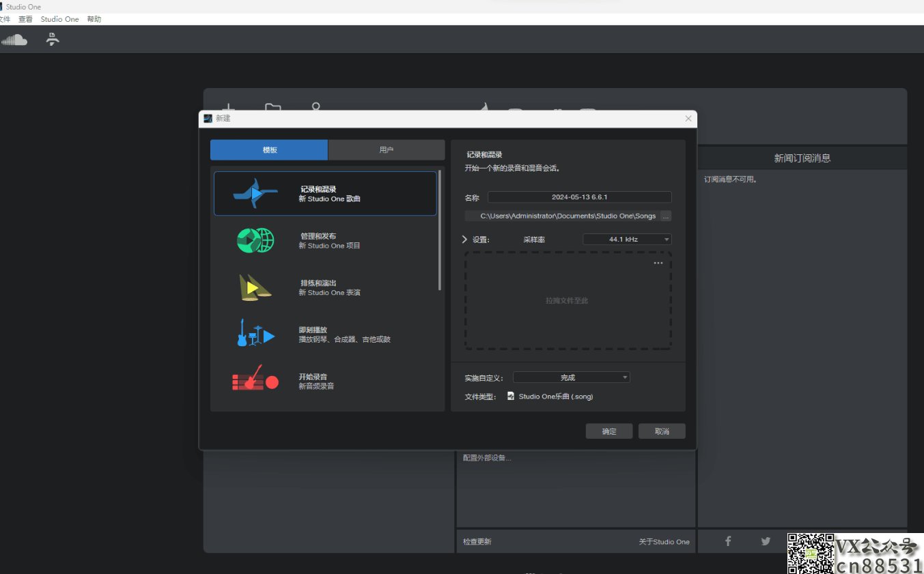Screen dimensions: 924x574
Task: Select the 播放钢琴、合成器、吉他或鼓 description text
Action: tap(345, 339)
